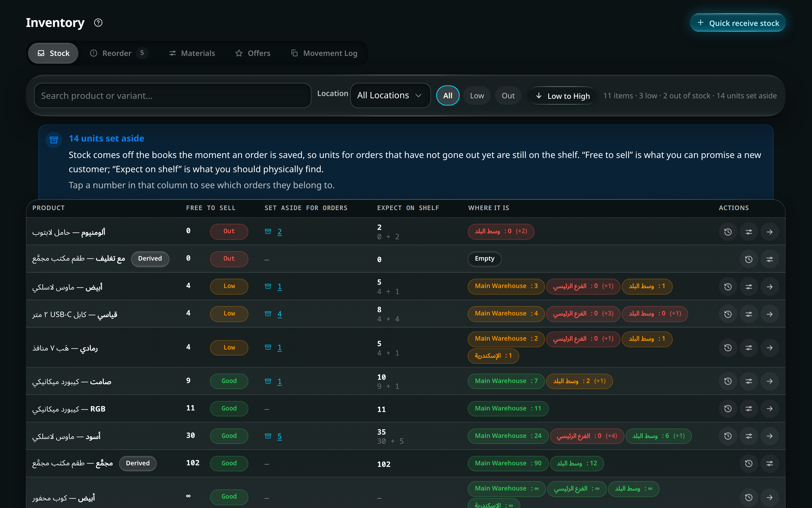Click Main Warehouse : 24 location chip
This screenshot has height=508, width=812.
(508, 436)
